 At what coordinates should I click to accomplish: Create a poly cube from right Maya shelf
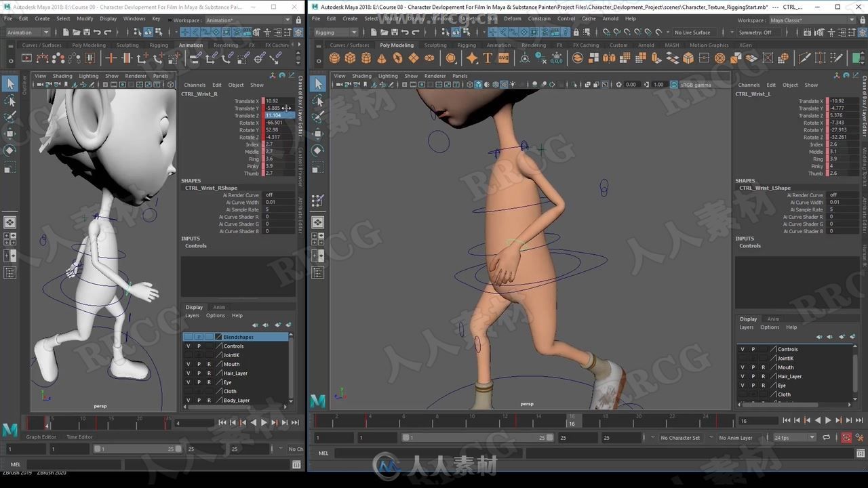[350, 58]
